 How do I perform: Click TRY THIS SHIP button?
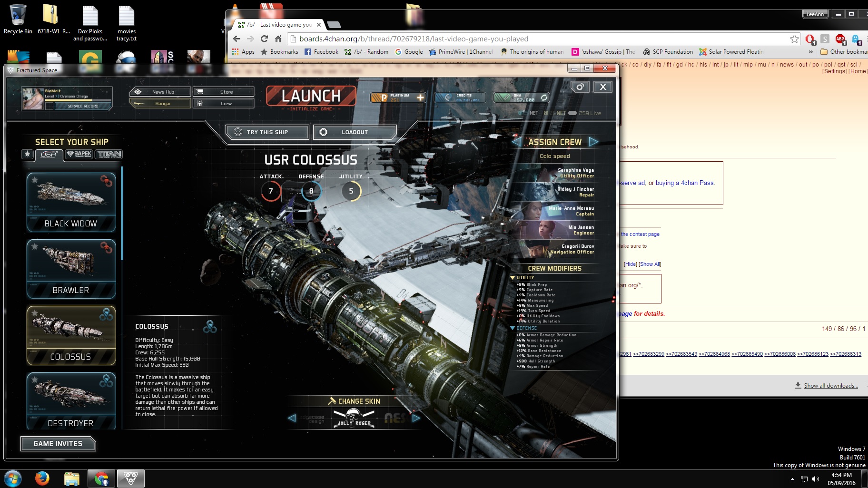tap(267, 132)
